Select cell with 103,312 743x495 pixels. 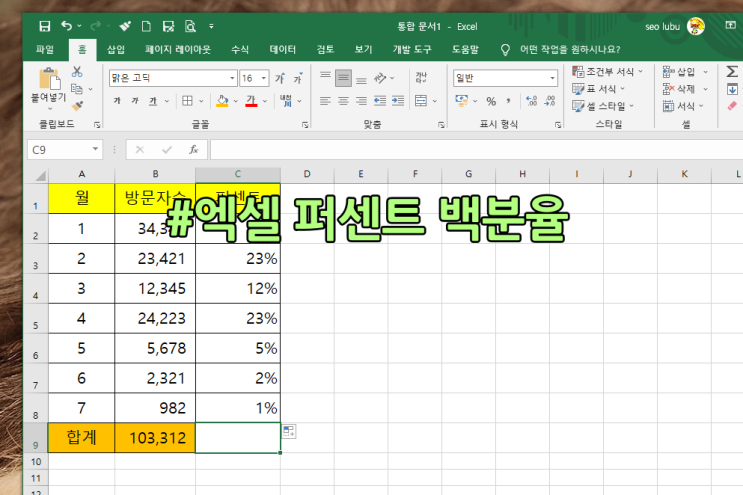(155, 438)
